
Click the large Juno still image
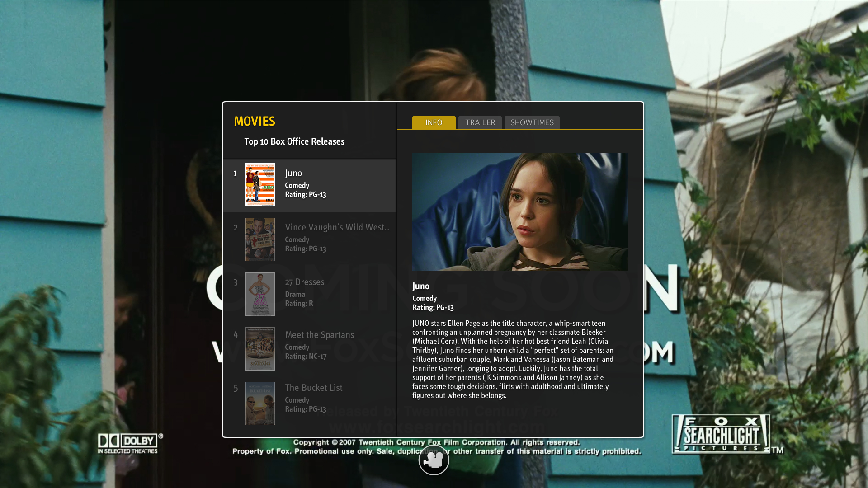520,212
